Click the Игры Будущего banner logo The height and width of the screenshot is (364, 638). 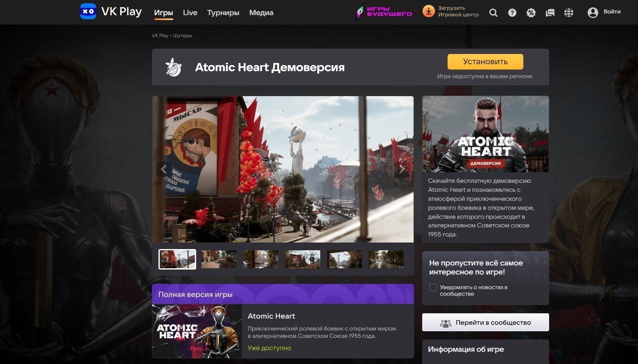tap(384, 12)
